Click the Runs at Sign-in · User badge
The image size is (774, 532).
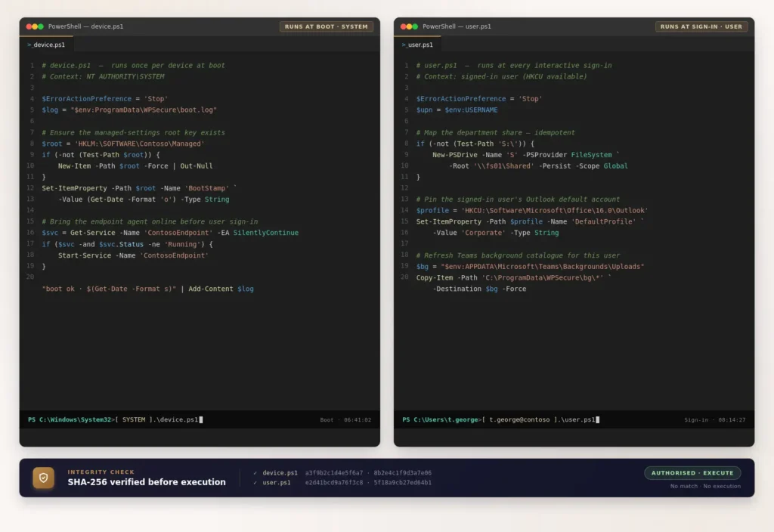click(x=701, y=26)
